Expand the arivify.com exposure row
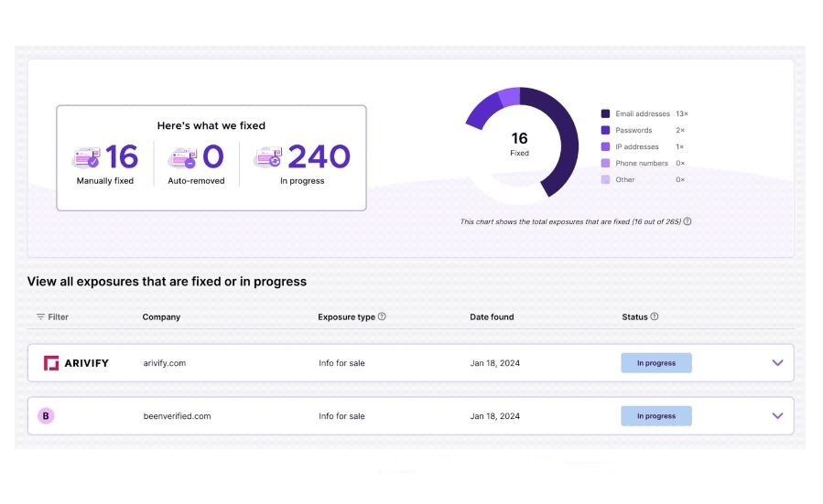 pos(777,363)
